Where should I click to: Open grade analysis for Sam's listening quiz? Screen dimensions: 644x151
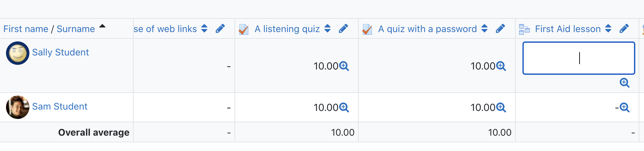pos(344,108)
